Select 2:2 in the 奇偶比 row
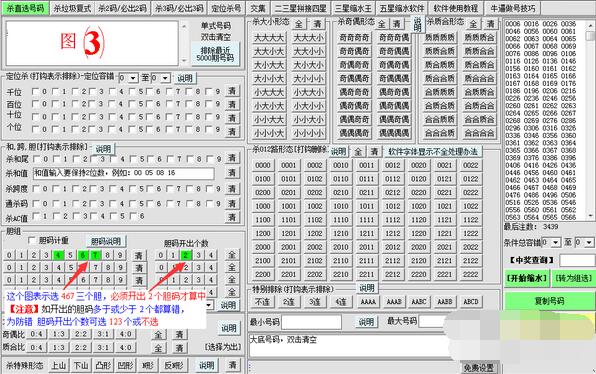Screen dimensions: 596x374 click(x=81, y=334)
